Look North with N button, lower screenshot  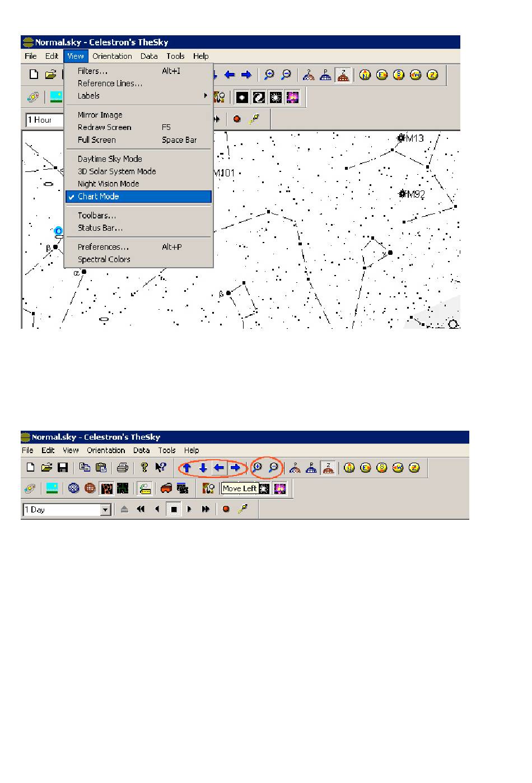349,468
